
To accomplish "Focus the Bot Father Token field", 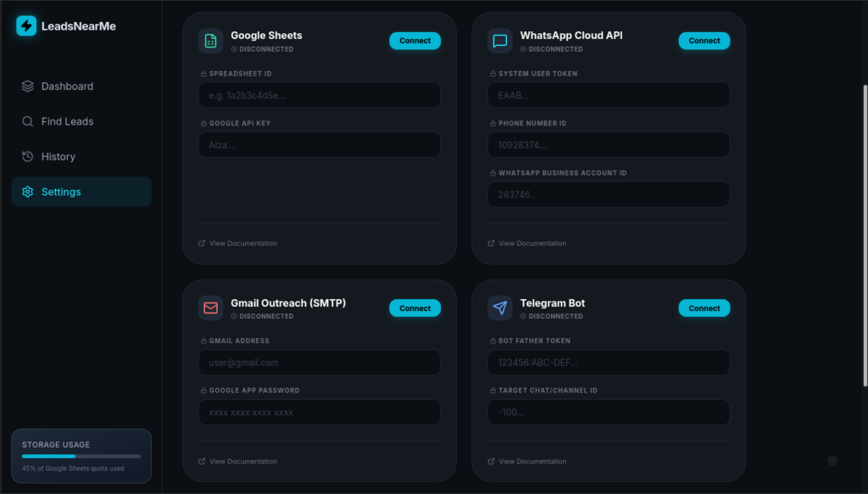I will click(x=609, y=363).
